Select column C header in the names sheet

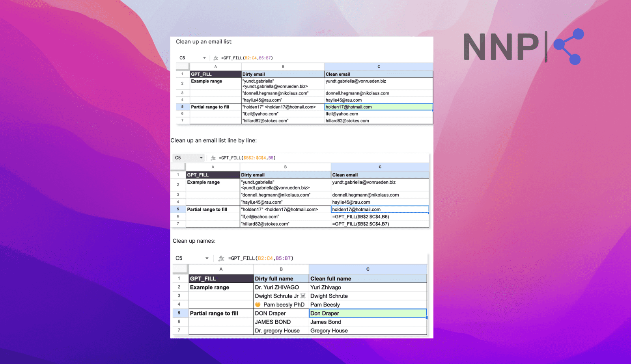[x=368, y=269]
